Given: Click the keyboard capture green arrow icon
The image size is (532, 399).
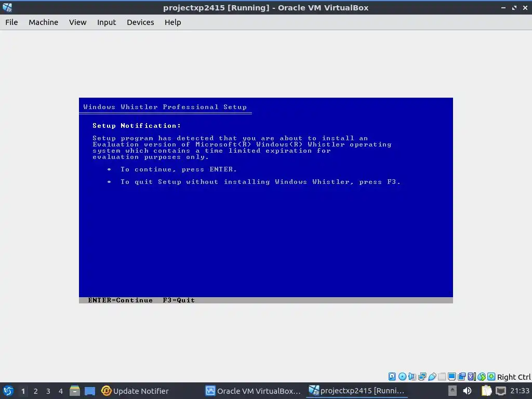Looking at the screenshot, I should click(491, 376).
